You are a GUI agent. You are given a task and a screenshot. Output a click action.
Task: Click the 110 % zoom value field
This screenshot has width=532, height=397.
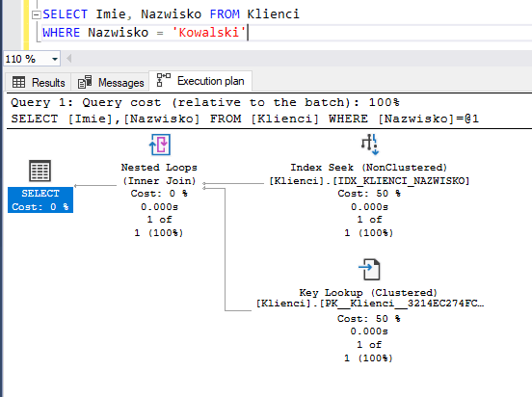coord(26,59)
